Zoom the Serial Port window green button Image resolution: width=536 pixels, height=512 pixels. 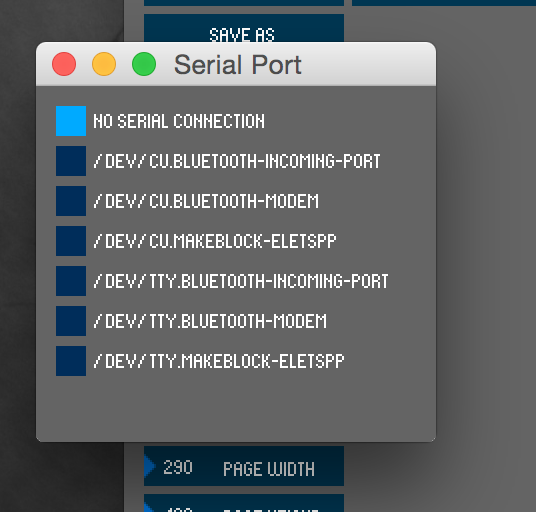(144, 64)
